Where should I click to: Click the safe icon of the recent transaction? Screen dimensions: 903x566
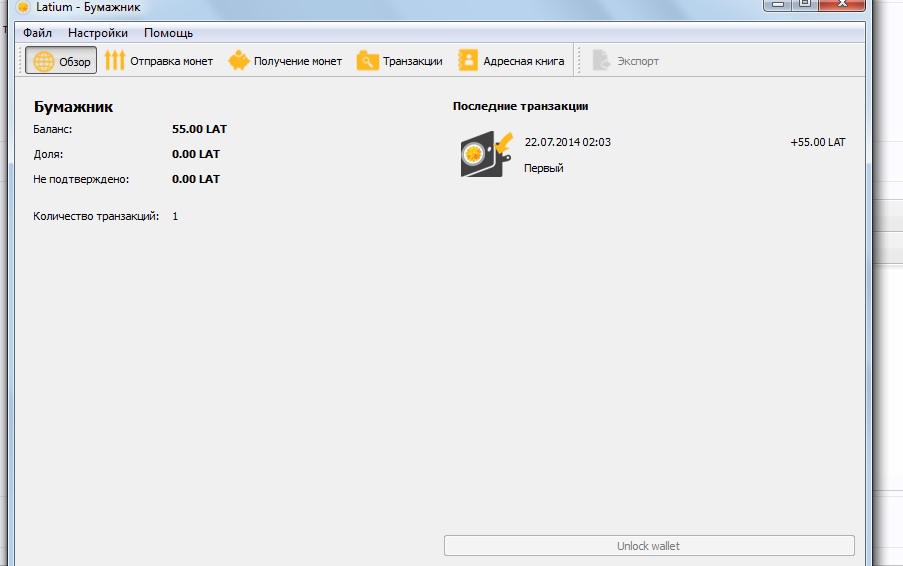[487, 154]
